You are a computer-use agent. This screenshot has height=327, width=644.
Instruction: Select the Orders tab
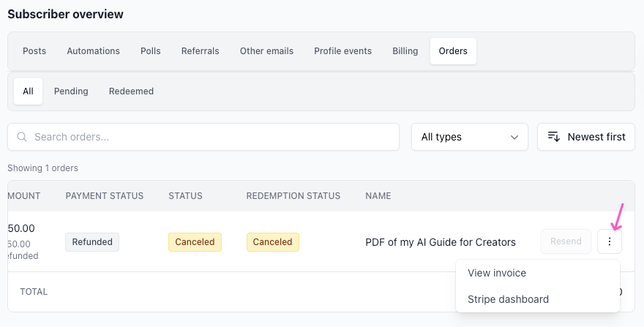453,51
